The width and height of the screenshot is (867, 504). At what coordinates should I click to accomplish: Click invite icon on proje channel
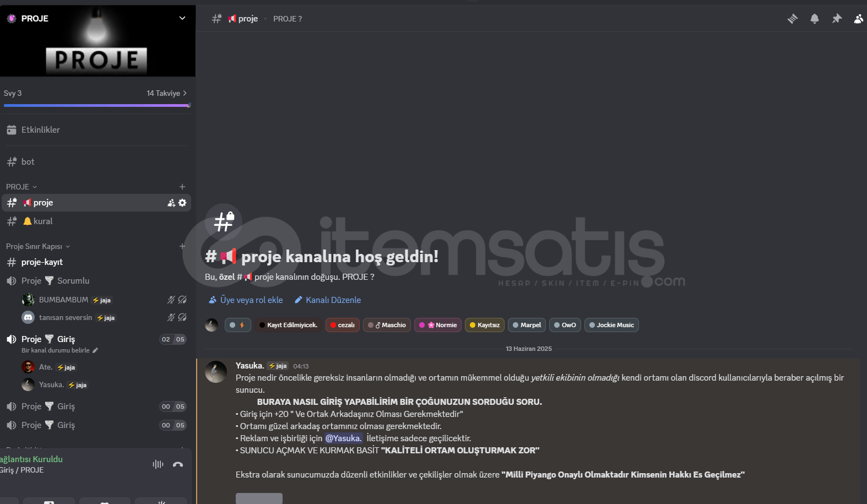point(171,203)
